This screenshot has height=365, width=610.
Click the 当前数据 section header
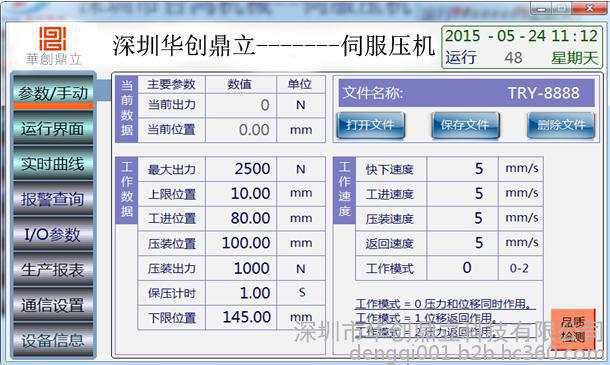tap(127, 109)
